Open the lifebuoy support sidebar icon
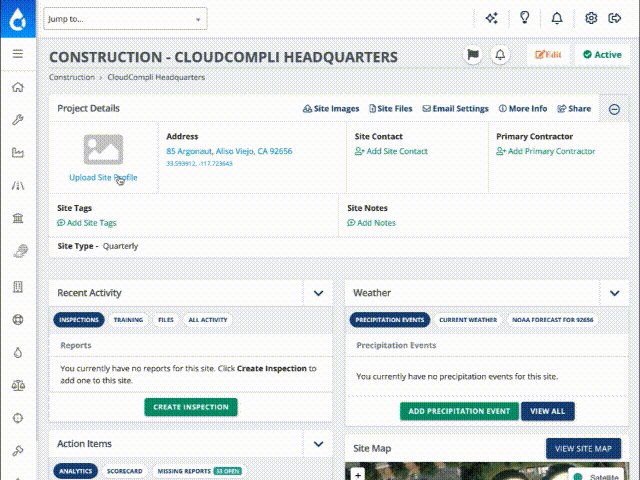 pyautogui.click(x=18, y=320)
